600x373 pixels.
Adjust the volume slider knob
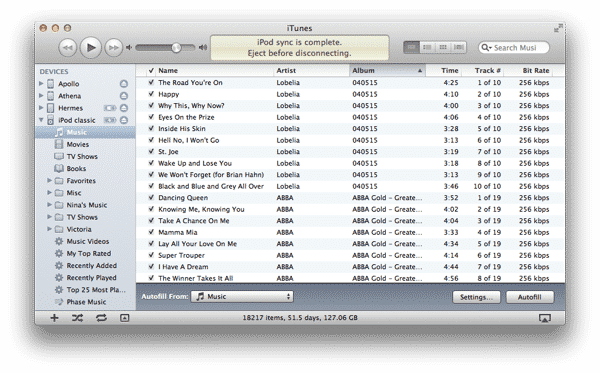[x=176, y=48]
